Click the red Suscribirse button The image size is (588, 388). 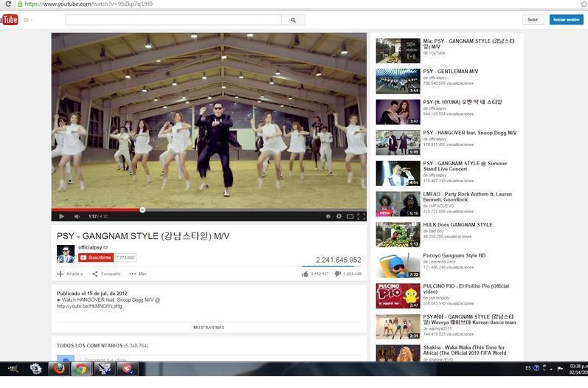[95, 257]
